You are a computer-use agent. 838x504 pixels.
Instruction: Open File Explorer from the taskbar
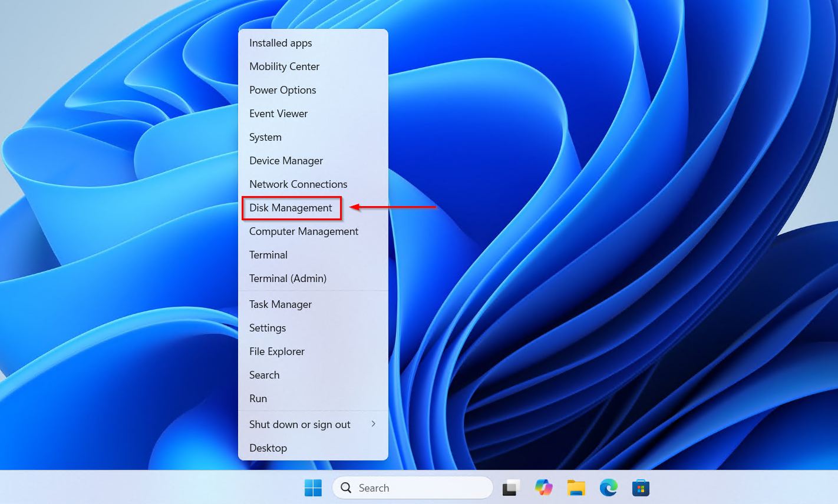576,488
